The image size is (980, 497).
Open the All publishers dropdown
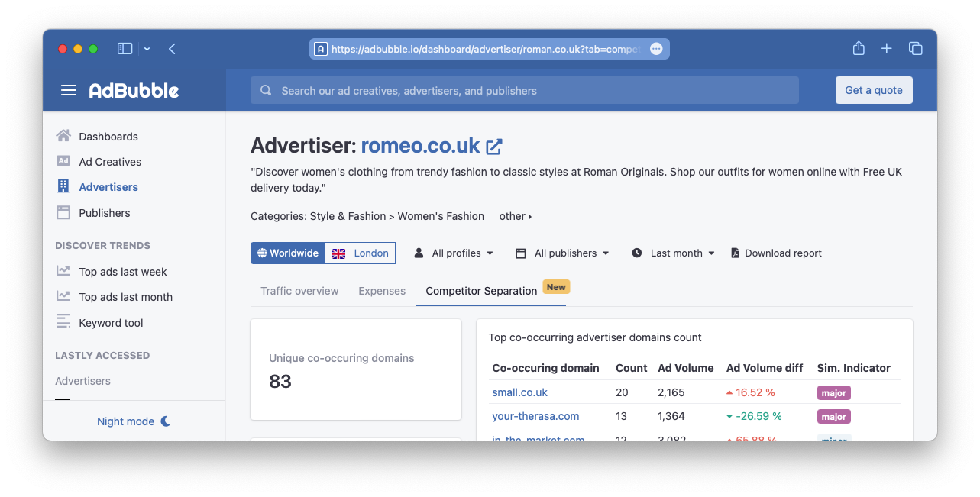[562, 253]
